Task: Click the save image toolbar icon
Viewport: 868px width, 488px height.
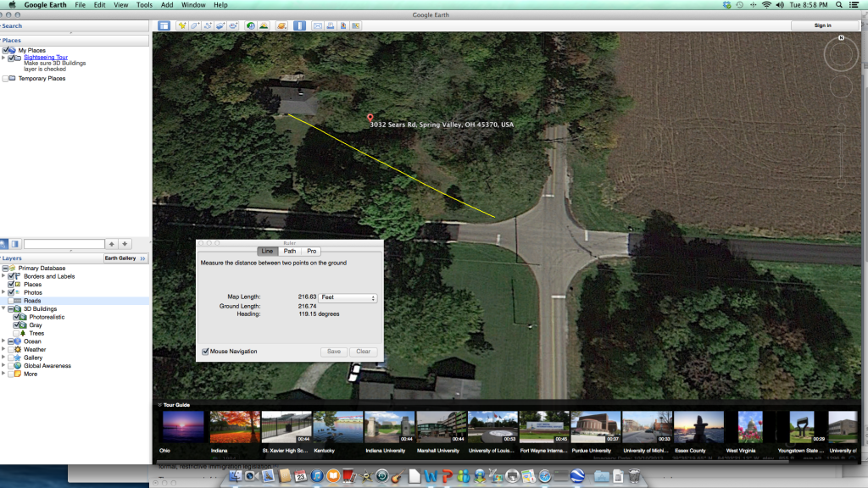Action: coord(343,25)
